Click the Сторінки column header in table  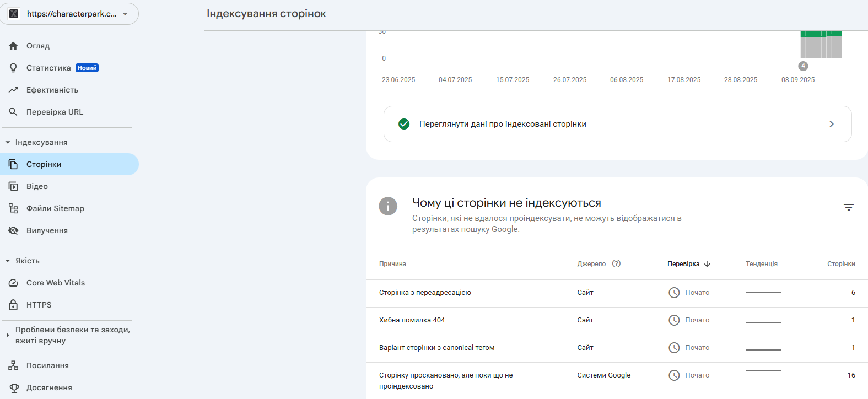[x=841, y=264]
